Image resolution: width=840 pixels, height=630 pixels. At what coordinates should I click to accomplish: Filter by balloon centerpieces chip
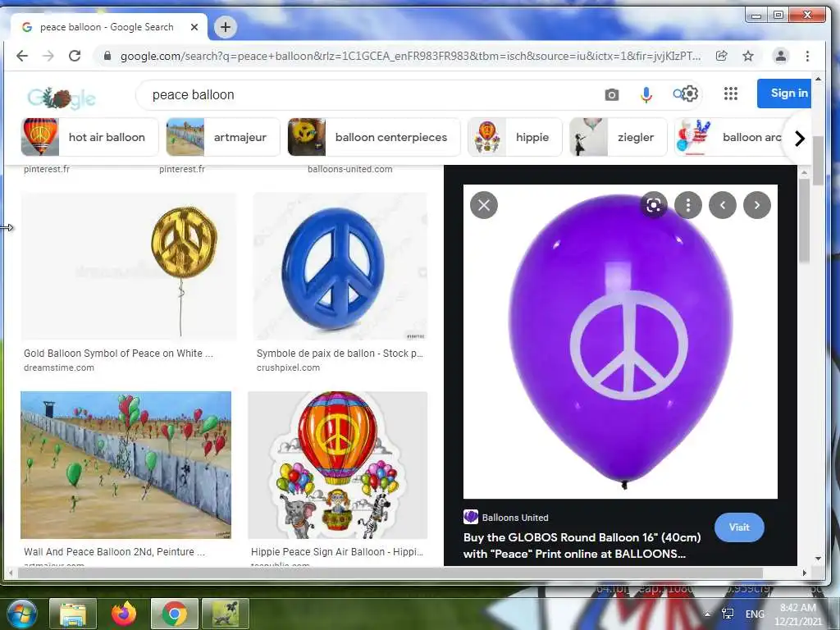point(374,137)
